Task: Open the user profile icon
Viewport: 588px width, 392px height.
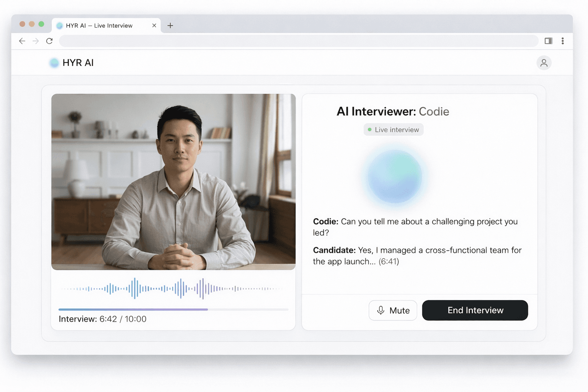Action: pyautogui.click(x=544, y=63)
